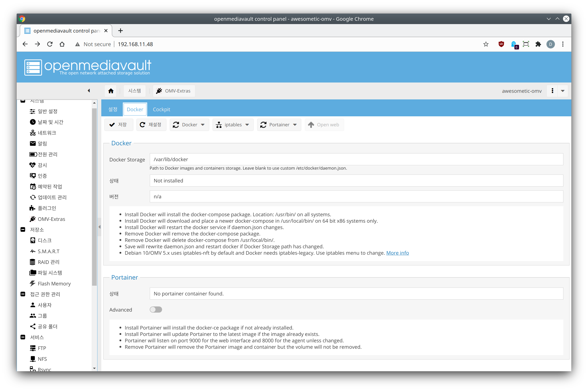Open the Portainer dropdown menu
Viewport: 588px width, 391px height.
(279, 125)
